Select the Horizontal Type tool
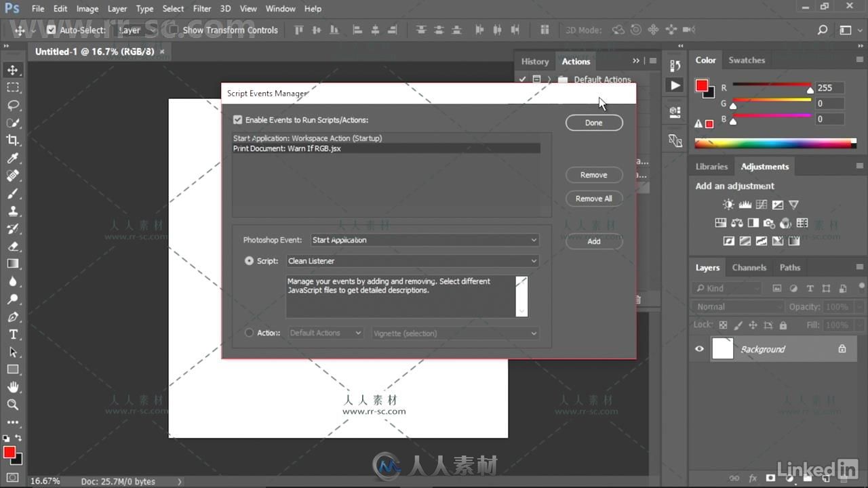868x488 pixels. click(x=13, y=334)
